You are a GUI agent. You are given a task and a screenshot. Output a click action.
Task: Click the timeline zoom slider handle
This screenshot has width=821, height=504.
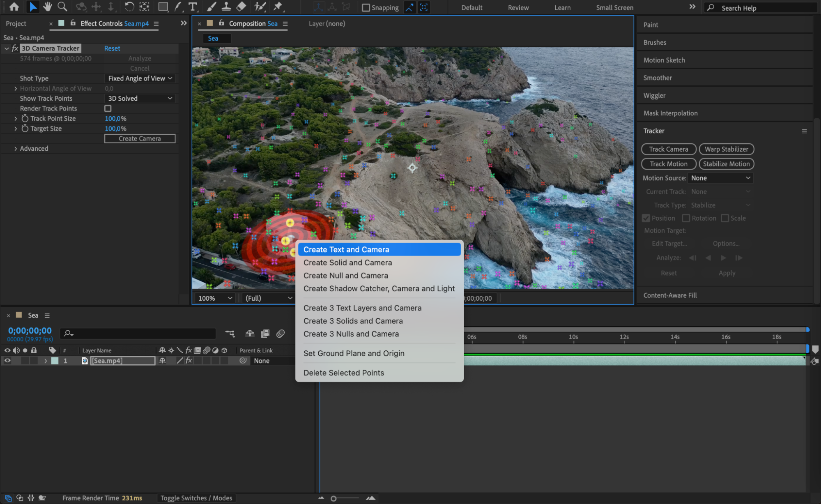[x=333, y=498]
